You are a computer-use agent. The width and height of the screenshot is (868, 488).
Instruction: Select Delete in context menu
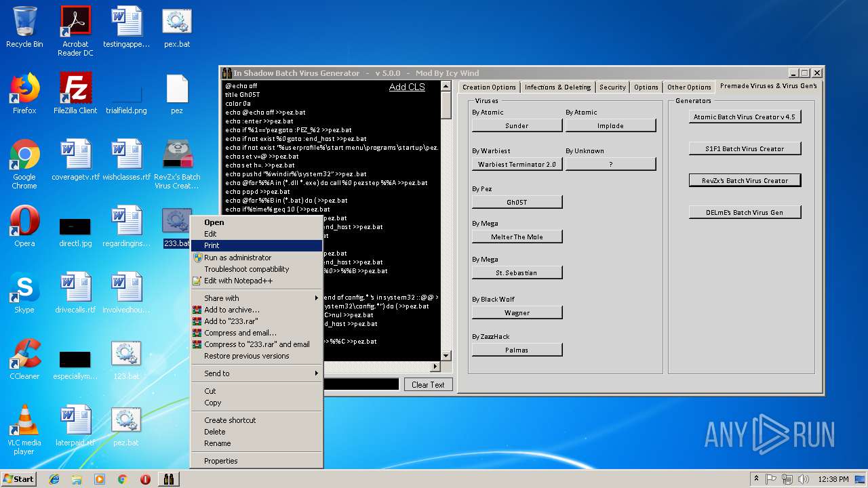[x=256, y=432]
